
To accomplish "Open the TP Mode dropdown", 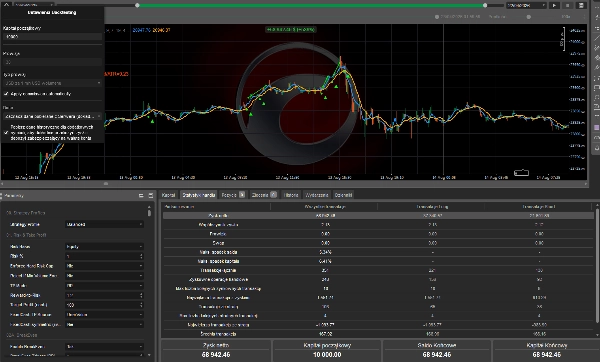I will point(104,286).
